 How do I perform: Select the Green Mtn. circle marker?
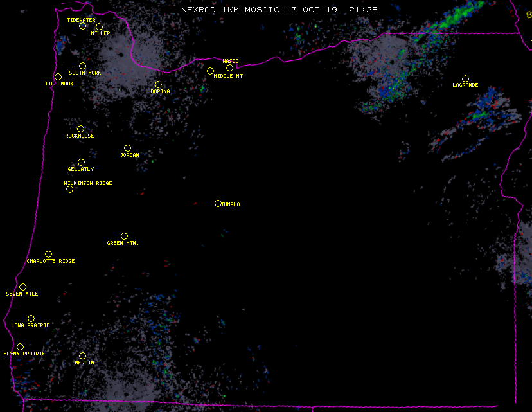pyautogui.click(x=124, y=236)
